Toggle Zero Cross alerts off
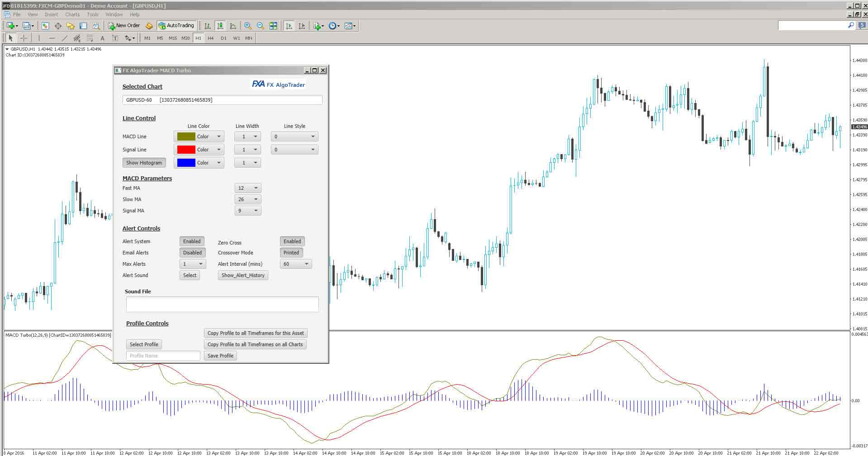Screen dimensions: 868x456 (x=292, y=241)
